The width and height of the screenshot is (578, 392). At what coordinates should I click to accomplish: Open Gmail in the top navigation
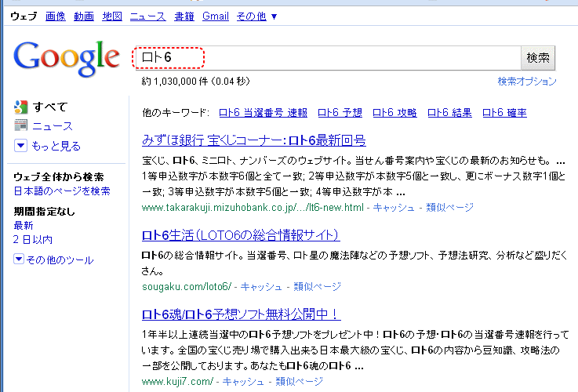click(x=216, y=16)
